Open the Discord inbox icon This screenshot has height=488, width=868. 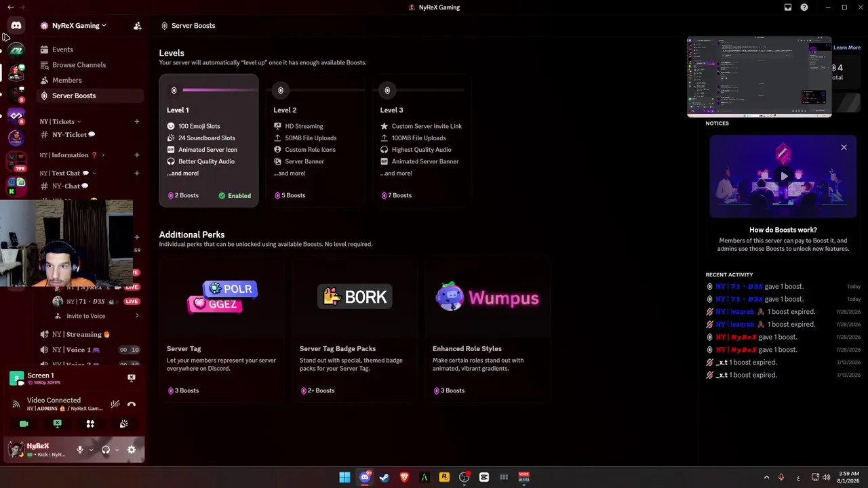[788, 7]
